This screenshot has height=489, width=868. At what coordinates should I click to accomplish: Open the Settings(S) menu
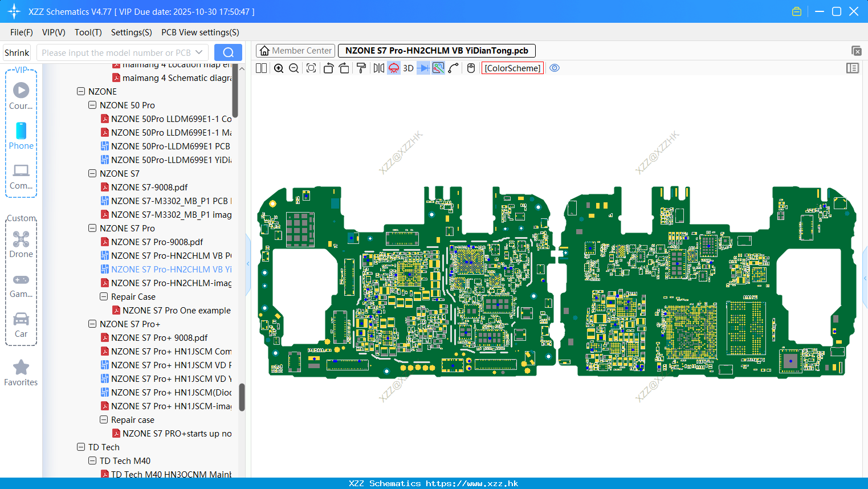point(132,32)
